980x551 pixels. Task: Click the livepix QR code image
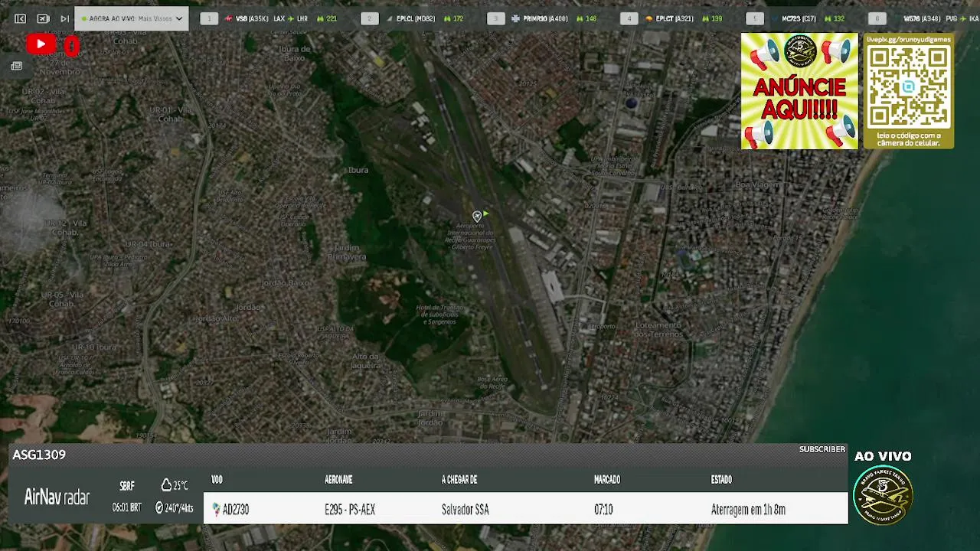[909, 86]
